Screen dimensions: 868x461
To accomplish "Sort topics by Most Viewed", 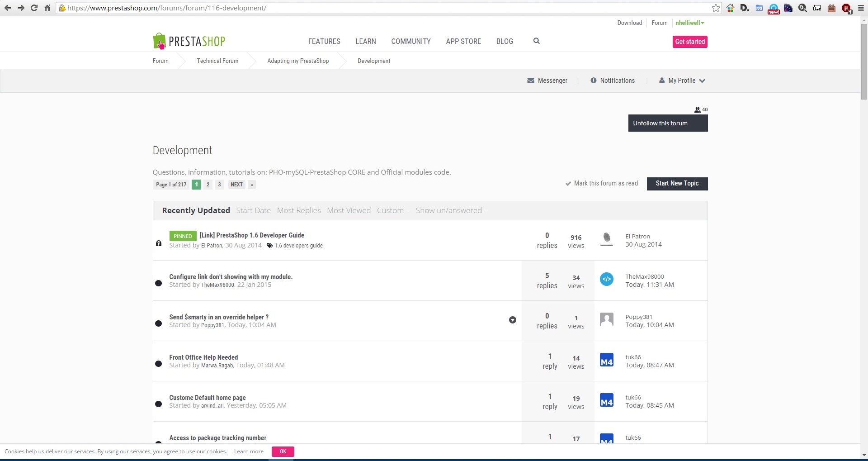I will [349, 210].
